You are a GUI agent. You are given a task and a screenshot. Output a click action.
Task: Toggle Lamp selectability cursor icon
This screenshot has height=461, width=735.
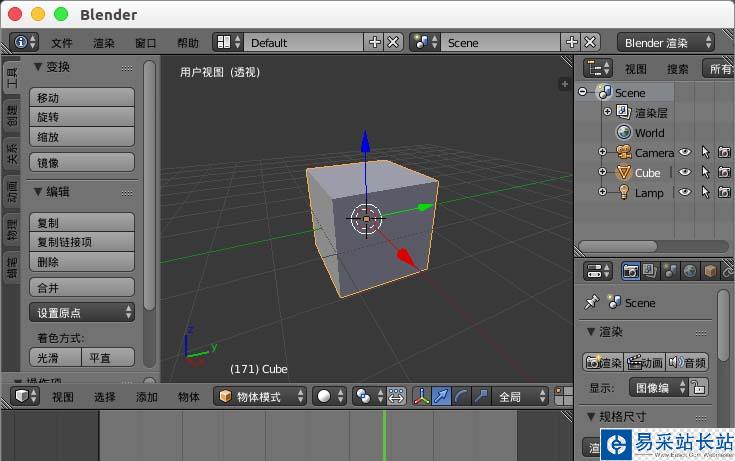click(x=705, y=192)
